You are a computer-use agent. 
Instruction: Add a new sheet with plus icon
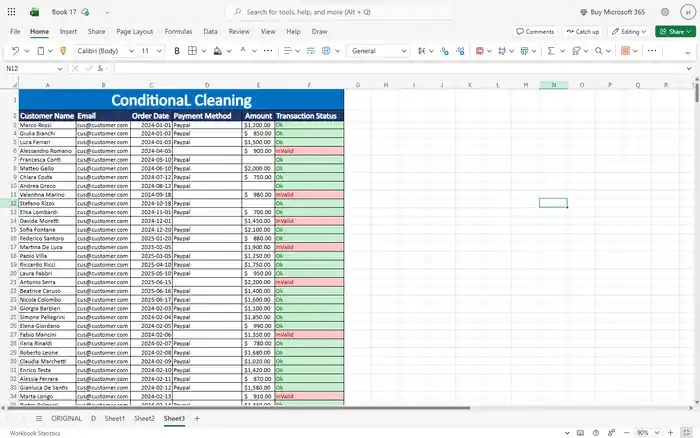pos(197,418)
